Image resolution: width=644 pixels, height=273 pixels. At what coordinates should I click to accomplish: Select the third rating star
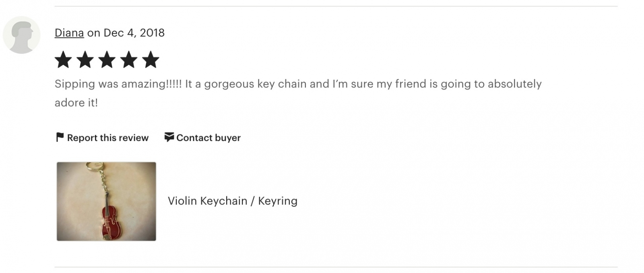(107, 60)
